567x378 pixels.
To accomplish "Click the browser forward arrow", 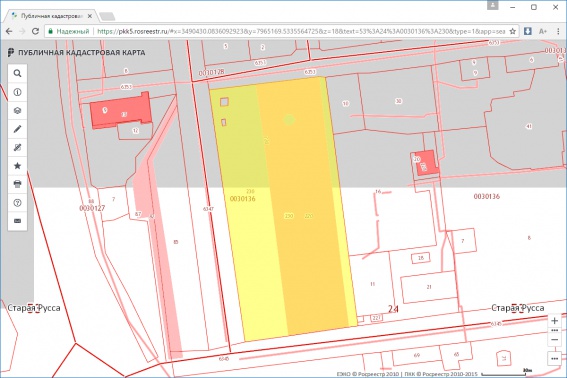I will pyautogui.click(x=22, y=31).
